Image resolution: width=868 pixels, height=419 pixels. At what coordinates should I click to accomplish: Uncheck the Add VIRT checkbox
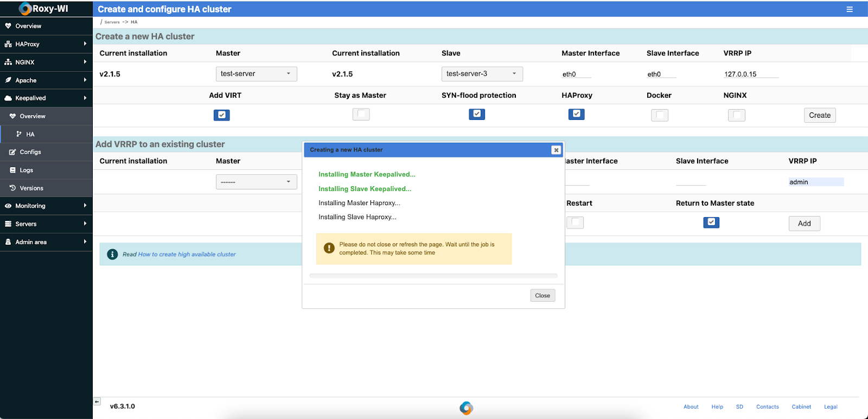[221, 115]
